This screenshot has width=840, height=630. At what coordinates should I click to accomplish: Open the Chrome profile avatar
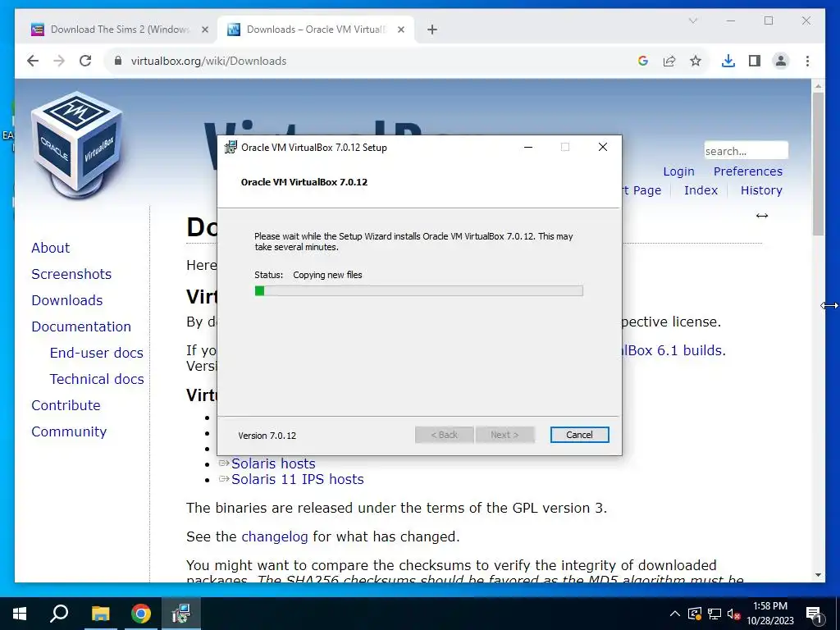click(781, 61)
